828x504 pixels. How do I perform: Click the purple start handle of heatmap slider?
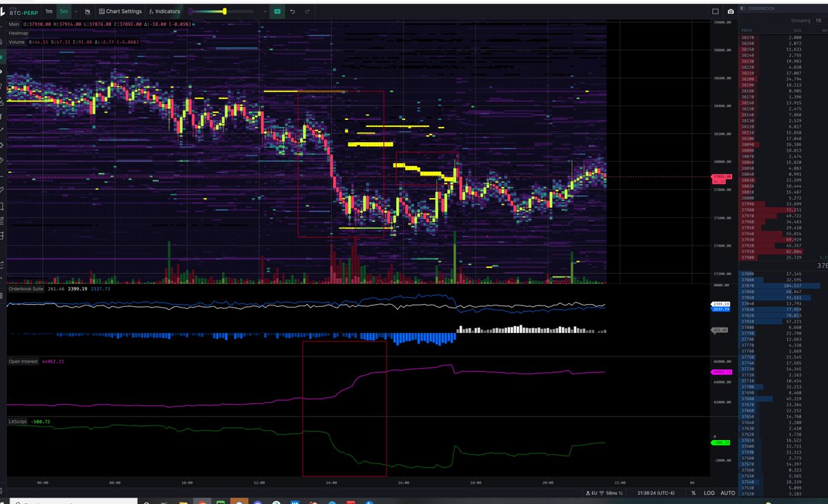point(191,12)
